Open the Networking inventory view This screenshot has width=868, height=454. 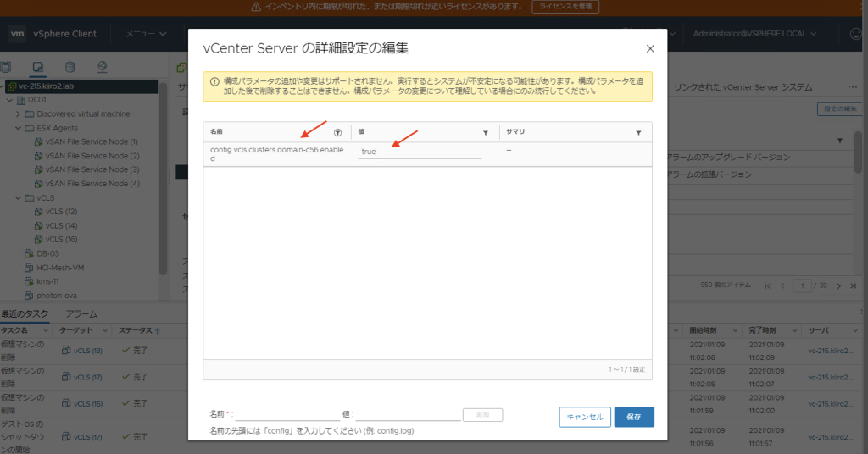click(x=103, y=67)
